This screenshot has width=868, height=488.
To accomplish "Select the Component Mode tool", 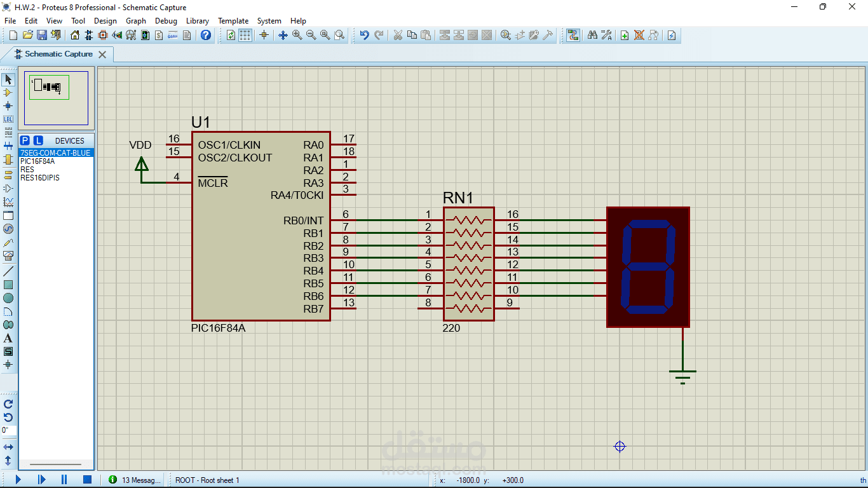I will pyautogui.click(x=8, y=93).
